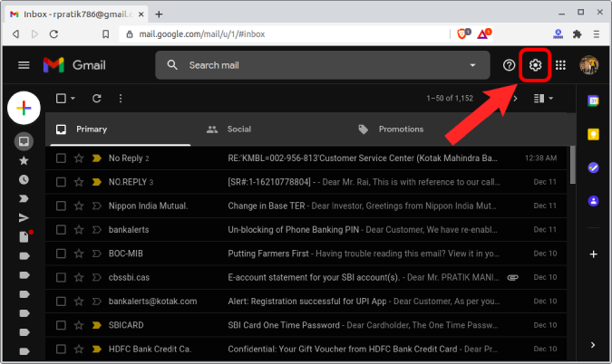Toggle importance marker on HDFC Bank email
612x364 pixels.
coord(96,350)
